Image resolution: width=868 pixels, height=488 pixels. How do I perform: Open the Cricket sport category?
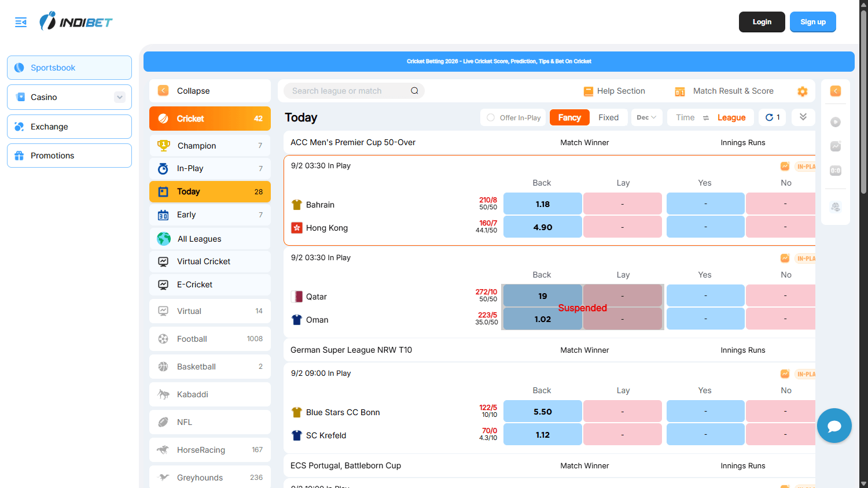click(x=210, y=119)
